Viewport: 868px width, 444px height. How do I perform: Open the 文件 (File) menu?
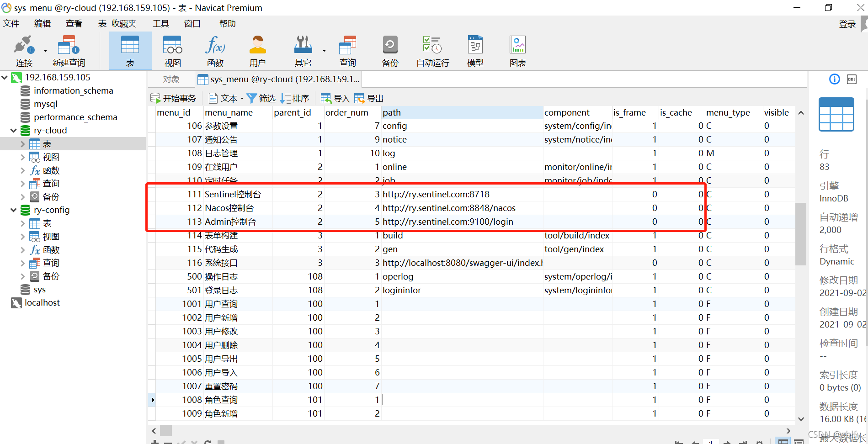[x=11, y=23]
